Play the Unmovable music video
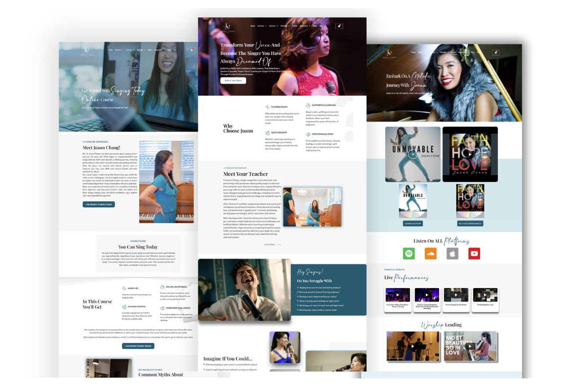Viewport: 588px width, 392px height. coord(413,154)
